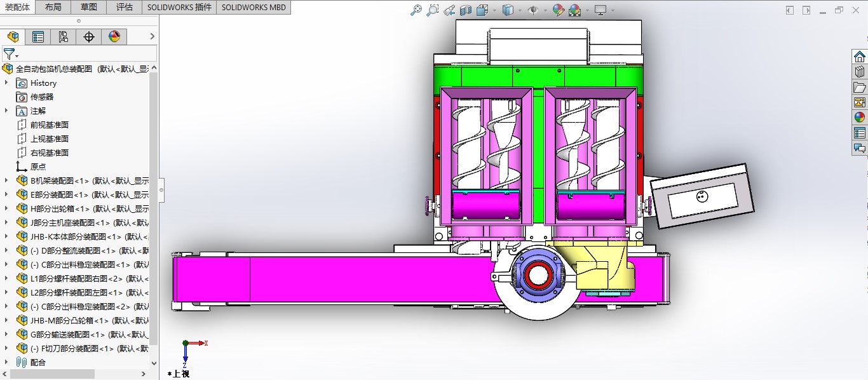This screenshot has width=868, height=380.
Task: Click the feature tree horizontal scrollbar
Action: (x=52, y=374)
